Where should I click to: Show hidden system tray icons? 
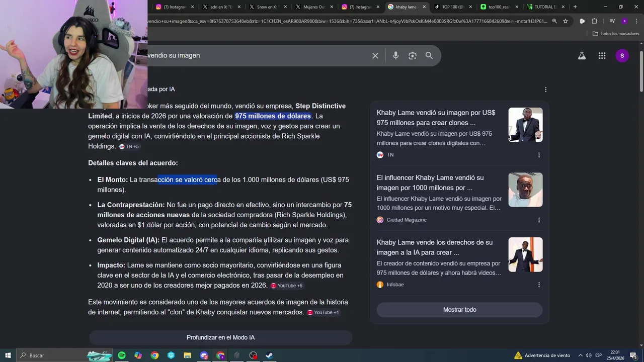580,355
